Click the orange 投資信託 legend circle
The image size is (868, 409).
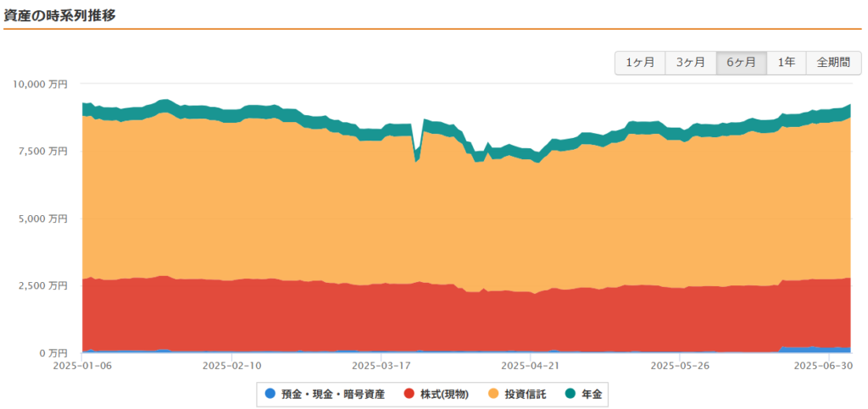point(492,394)
